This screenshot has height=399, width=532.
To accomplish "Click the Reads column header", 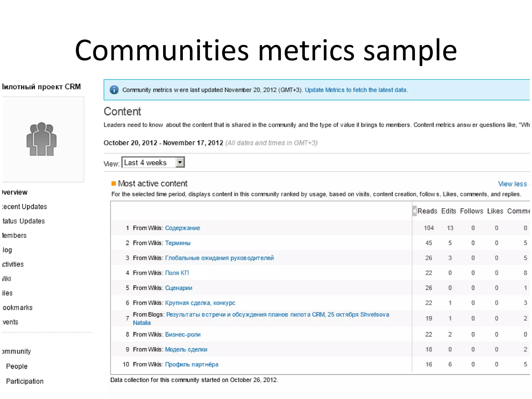I will pos(427,211).
